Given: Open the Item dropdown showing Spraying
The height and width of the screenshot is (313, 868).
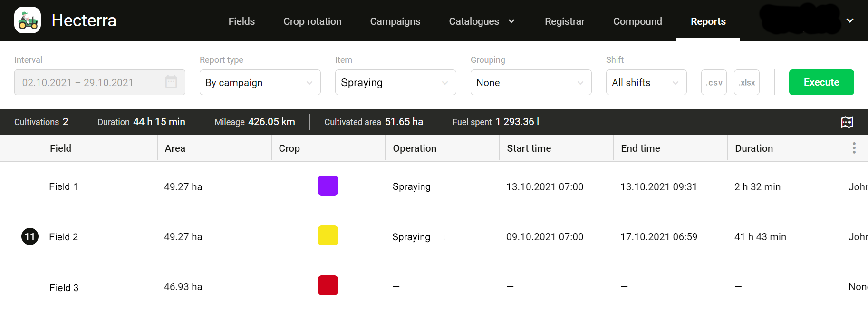Looking at the screenshot, I should [395, 82].
